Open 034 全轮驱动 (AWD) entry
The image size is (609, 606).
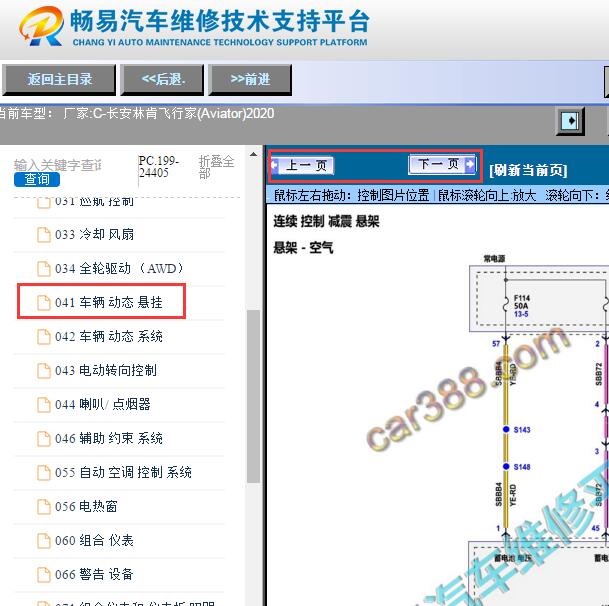pos(120,268)
